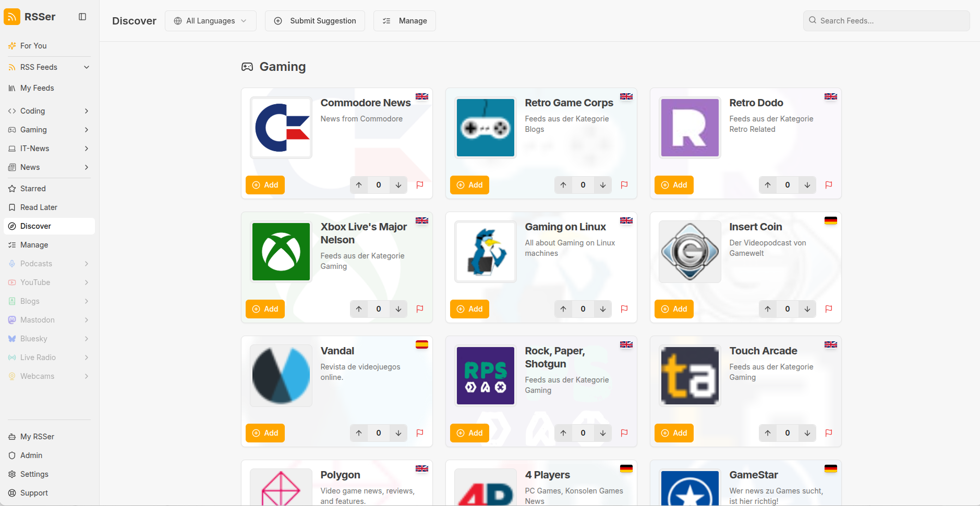Downvote the Insert Coin feed
This screenshot has width=980, height=506.
pos(807,309)
